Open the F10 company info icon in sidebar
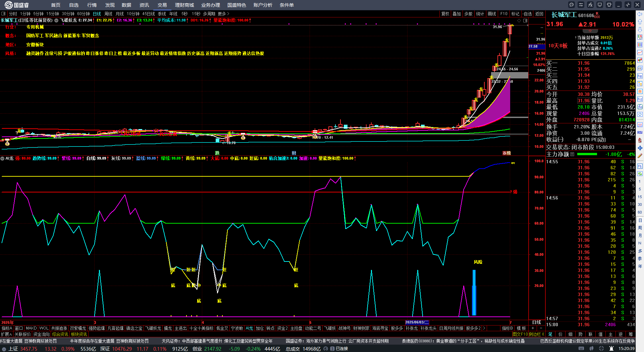This screenshot has height=352, width=644. [640, 76]
